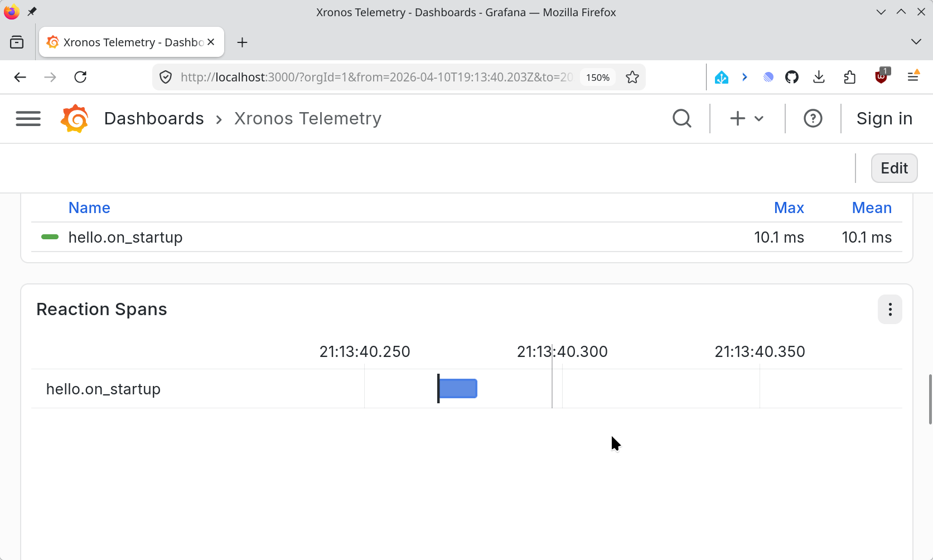The height and width of the screenshot is (560, 933).
Task: Reload the page in Firefox
Action: coord(80,78)
